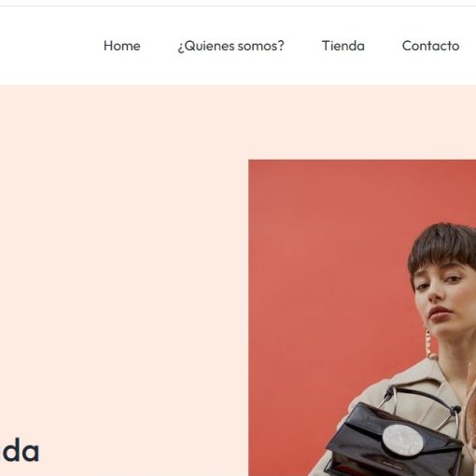Click white gap between Tienda and Contacto
Screen dimensions: 476x476
[x=384, y=46]
